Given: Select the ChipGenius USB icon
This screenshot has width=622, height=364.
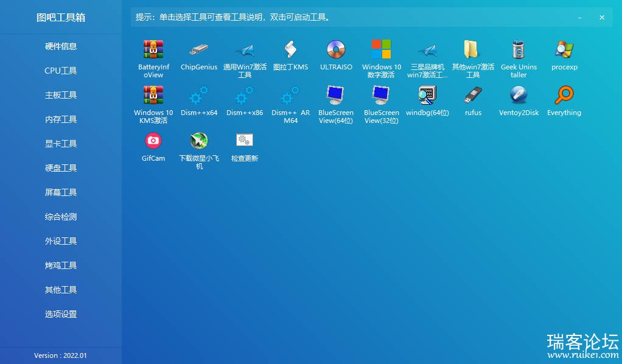Looking at the screenshot, I should pos(199,49).
